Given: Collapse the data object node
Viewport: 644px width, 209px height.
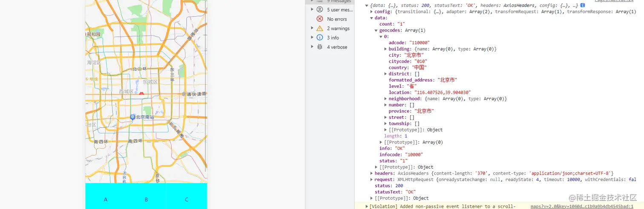Looking at the screenshot, I should pos(372,18).
